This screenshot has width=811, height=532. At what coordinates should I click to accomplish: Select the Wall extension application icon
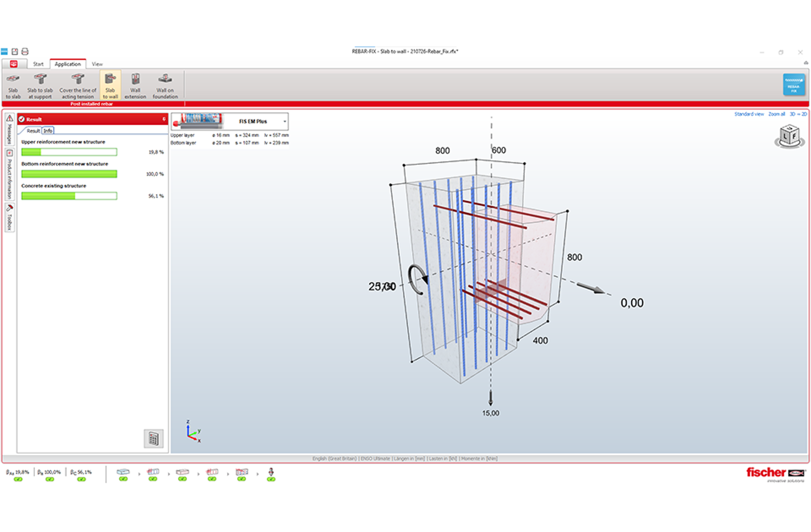point(135,85)
